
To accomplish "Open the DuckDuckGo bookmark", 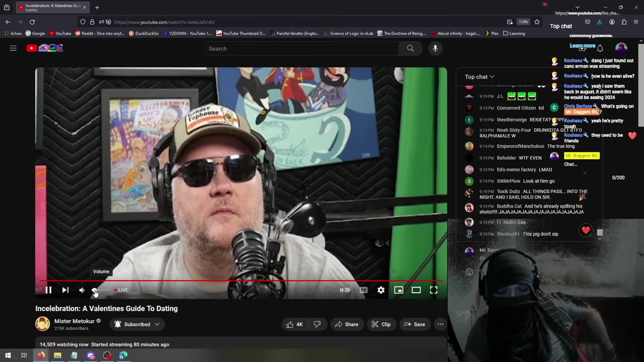I will pos(144,34).
